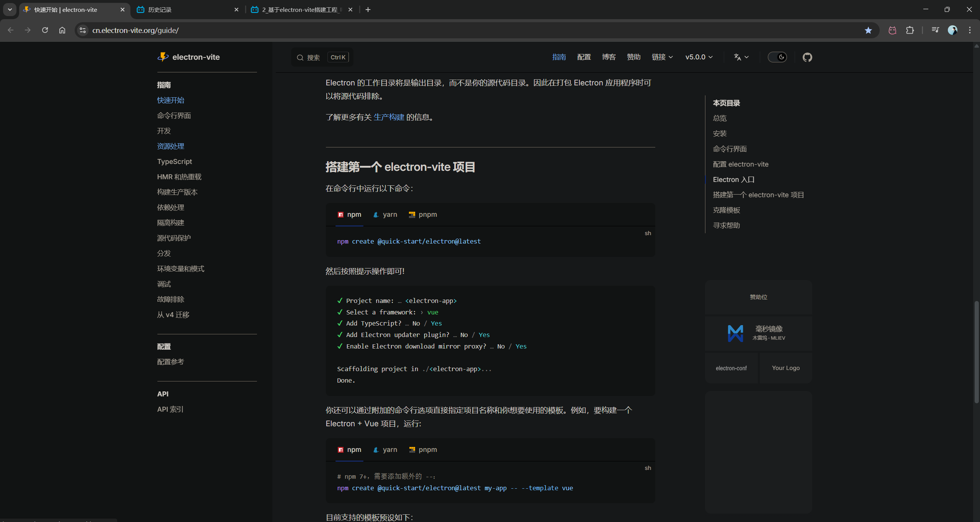
Task: Reload the page with the refresh icon
Action: click(45, 30)
